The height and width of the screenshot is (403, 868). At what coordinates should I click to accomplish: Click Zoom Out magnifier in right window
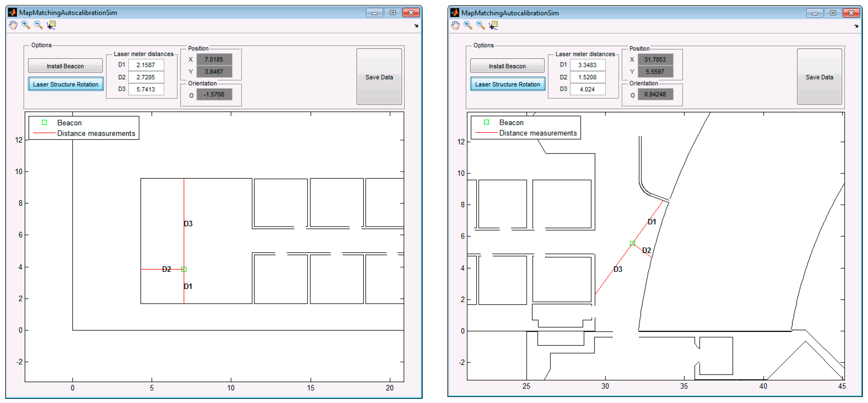pos(481,25)
